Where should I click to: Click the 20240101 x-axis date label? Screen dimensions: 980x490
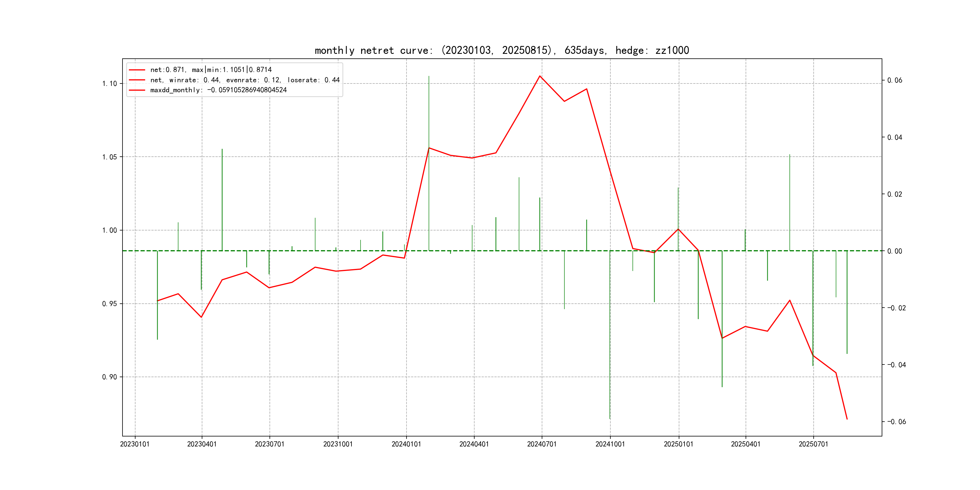click(406, 444)
